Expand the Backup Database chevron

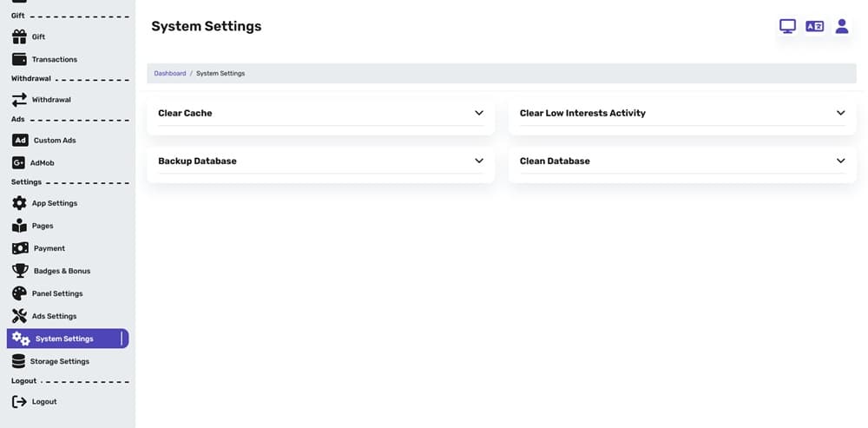point(478,161)
